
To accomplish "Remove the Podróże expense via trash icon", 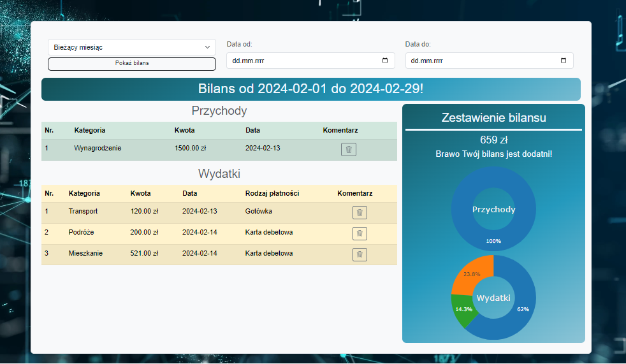I will 360,234.
